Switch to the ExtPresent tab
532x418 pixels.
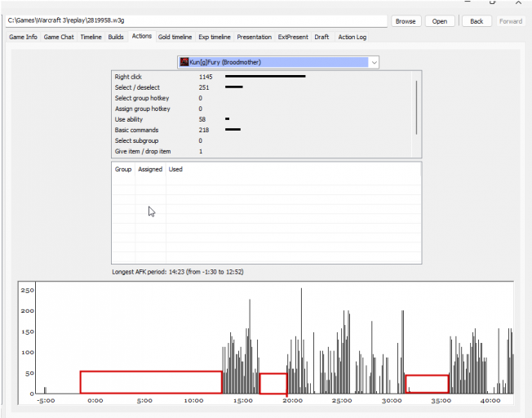pyautogui.click(x=293, y=37)
